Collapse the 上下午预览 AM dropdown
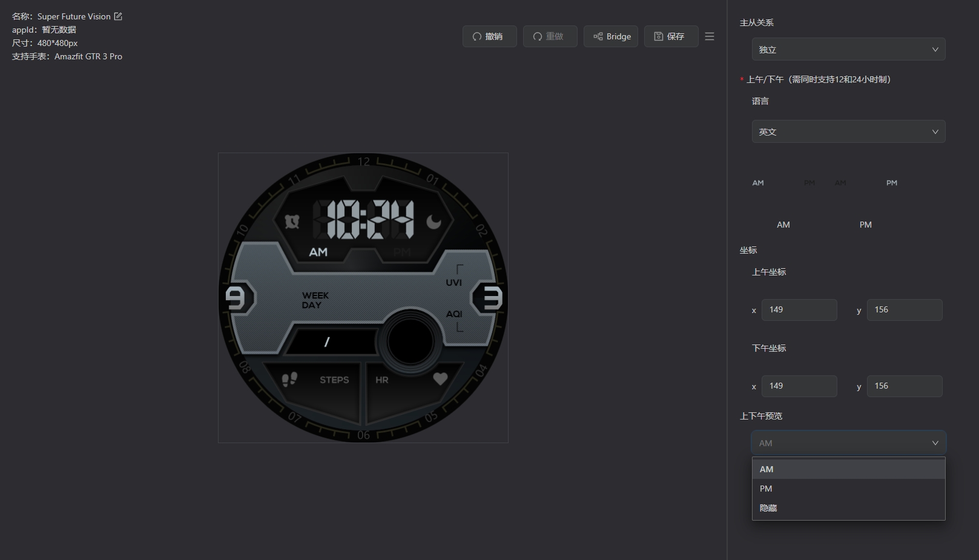 pos(848,443)
